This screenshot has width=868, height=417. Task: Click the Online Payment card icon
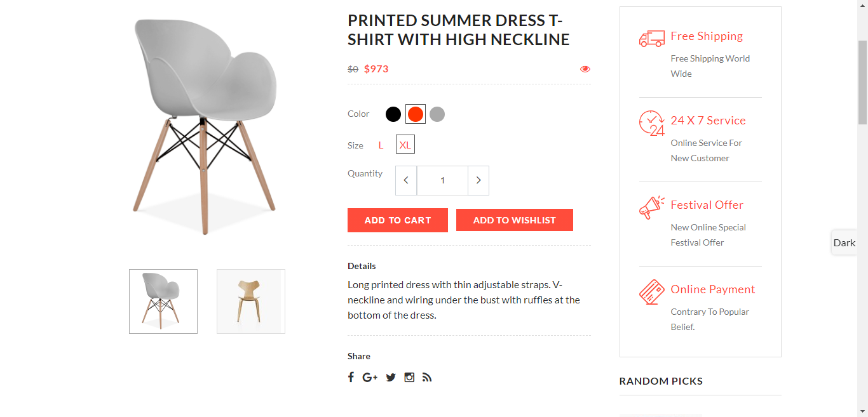click(x=651, y=292)
